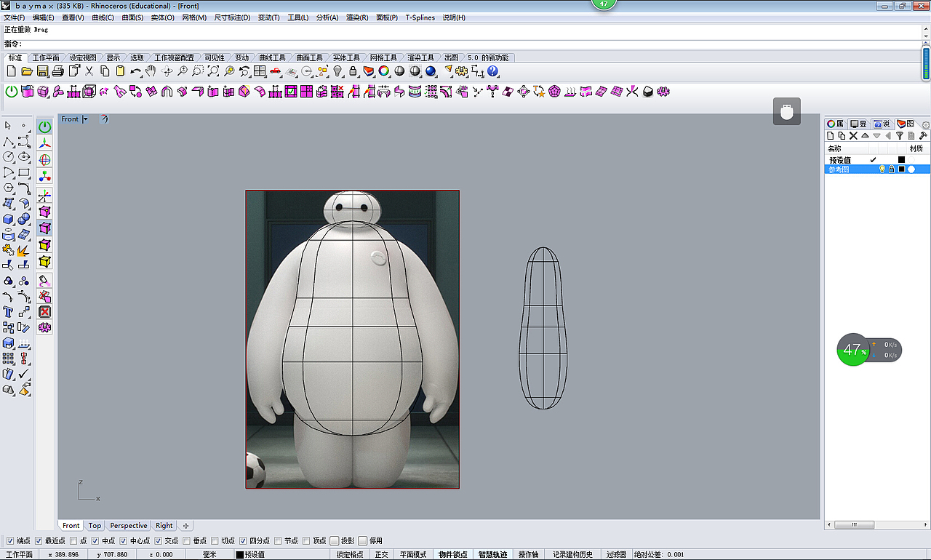Save the model with the floppy disk icon
Image resolution: width=931 pixels, height=560 pixels.
[x=43, y=71]
